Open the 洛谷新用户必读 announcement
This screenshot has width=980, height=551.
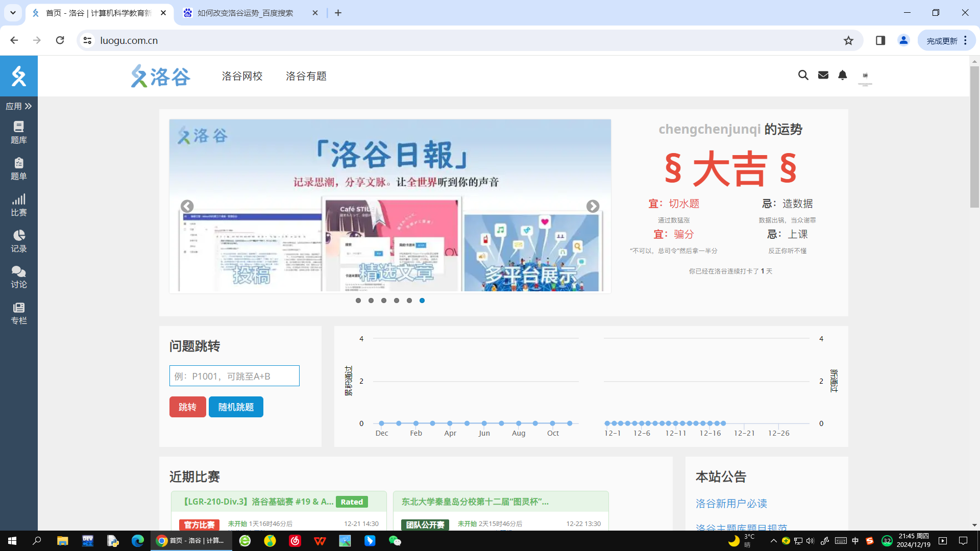731,504
